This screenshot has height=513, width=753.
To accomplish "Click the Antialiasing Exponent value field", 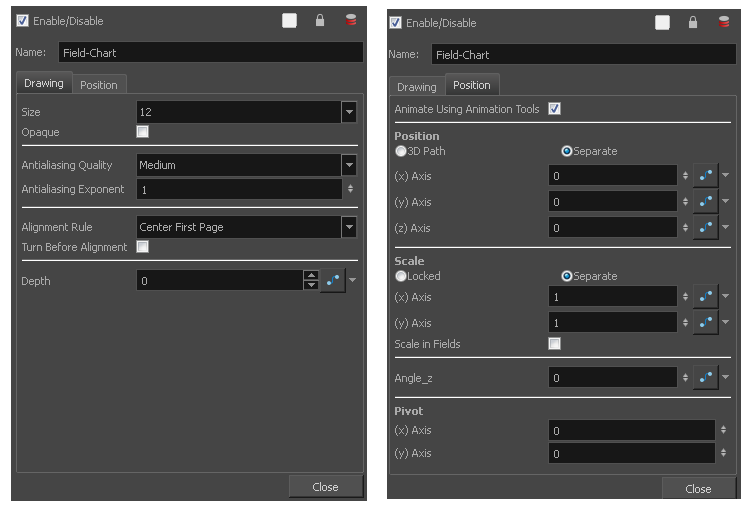I will 239,189.
